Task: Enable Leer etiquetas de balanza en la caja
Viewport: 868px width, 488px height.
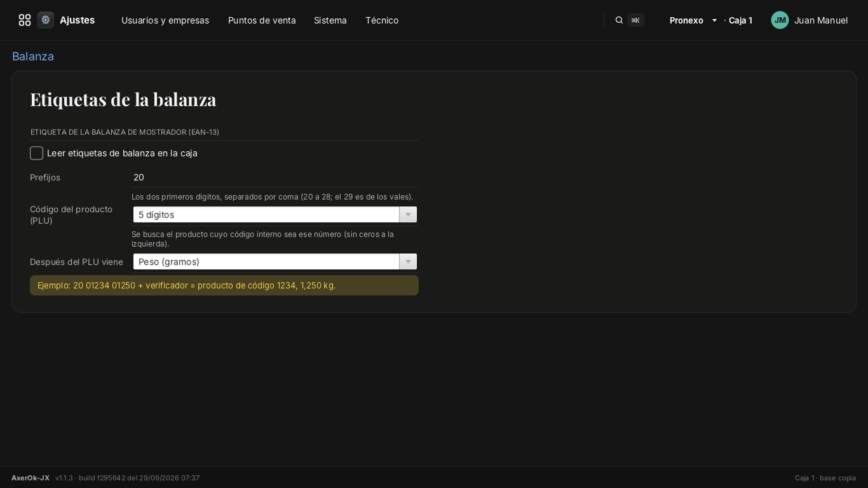Action: [x=37, y=153]
